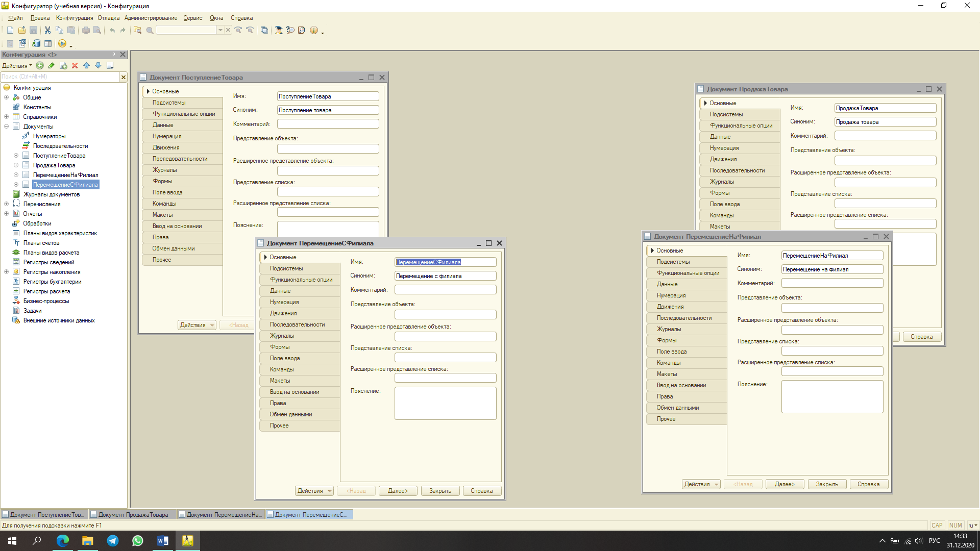Click the configuration tree search field
Viewport: 980px width, 551px height.
tap(60, 77)
